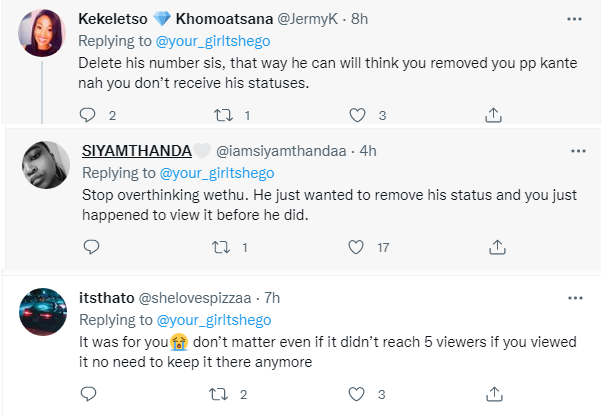Like SIYAMTHANDA's tweet with heart icon
Image resolution: width=601 pixels, height=416 pixels.
coord(356,247)
